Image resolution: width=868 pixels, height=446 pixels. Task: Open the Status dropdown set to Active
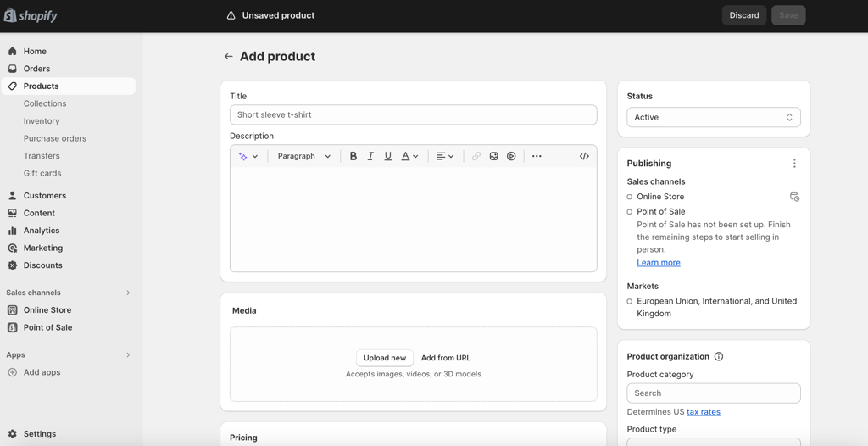click(713, 117)
